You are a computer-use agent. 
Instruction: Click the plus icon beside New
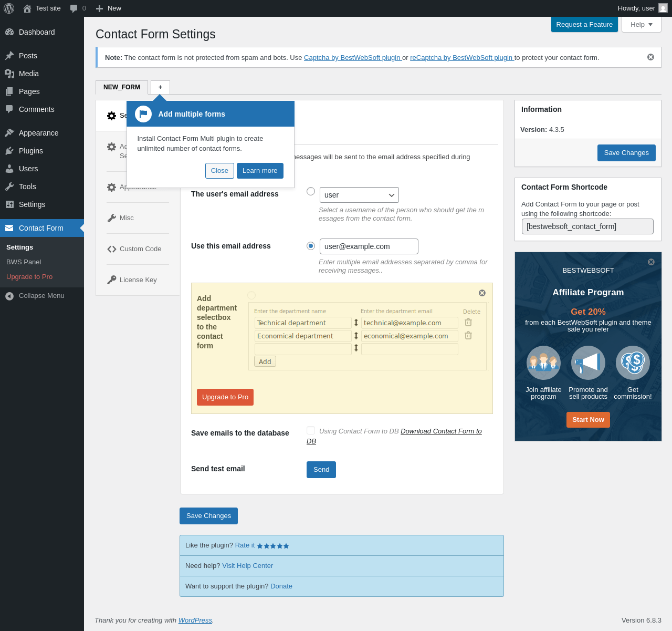[x=99, y=8]
